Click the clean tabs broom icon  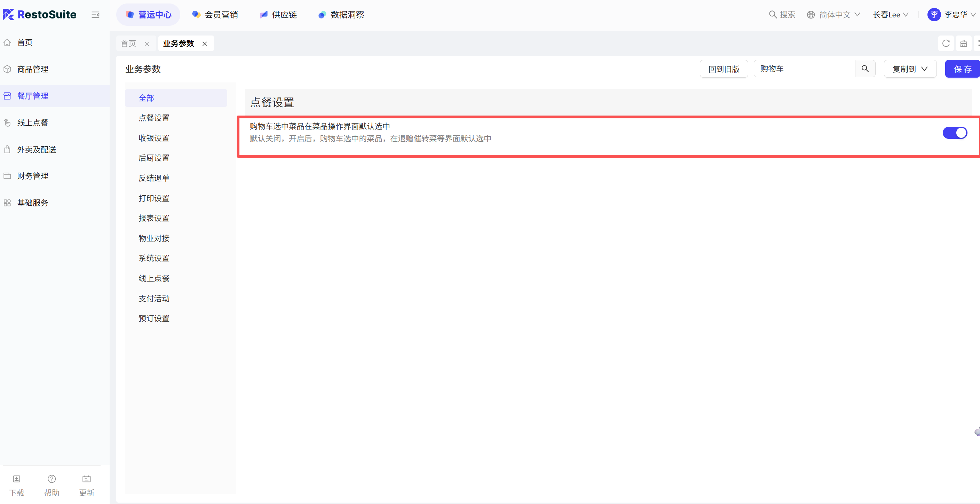[x=963, y=44]
